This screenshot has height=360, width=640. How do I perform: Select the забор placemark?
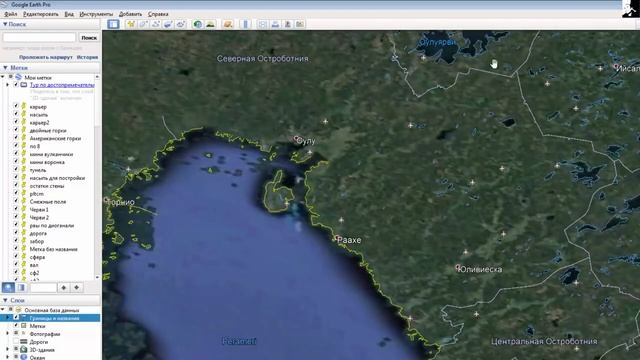point(37,241)
